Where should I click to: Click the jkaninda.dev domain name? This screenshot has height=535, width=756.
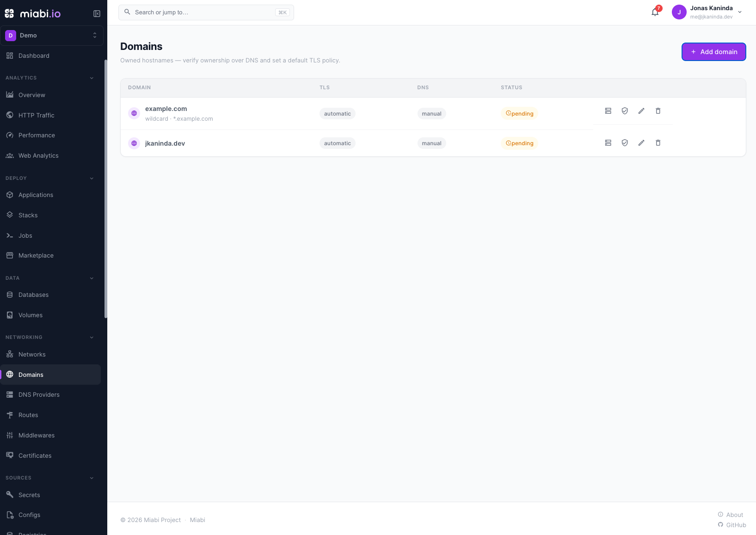tap(165, 143)
